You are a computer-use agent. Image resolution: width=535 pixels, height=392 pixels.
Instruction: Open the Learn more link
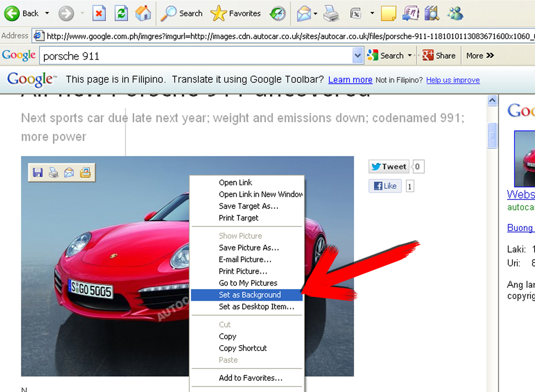tap(350, 80)
